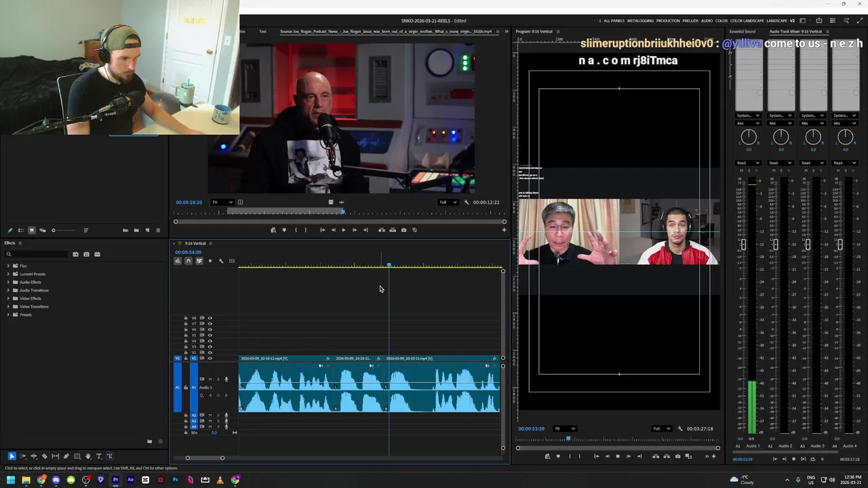Export frame from the Source monitor camera icon
Screen dimensions: 868x488
[403, 230]
